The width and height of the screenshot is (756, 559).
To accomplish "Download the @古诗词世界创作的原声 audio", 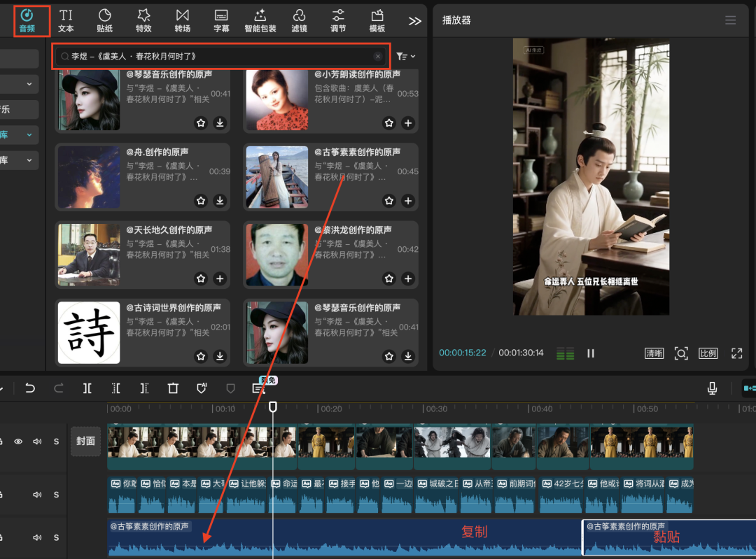I will [220, 356].
